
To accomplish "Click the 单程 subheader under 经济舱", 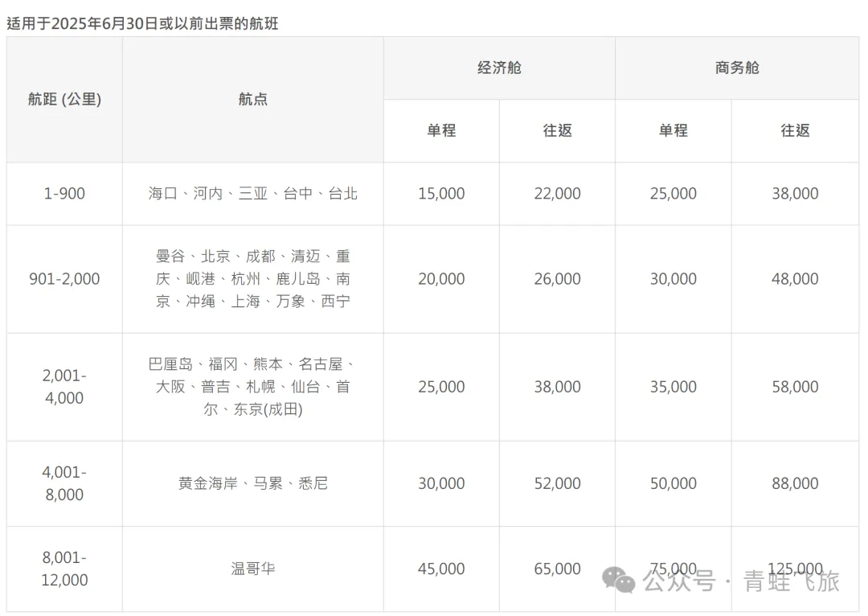I will pos(441,130).
